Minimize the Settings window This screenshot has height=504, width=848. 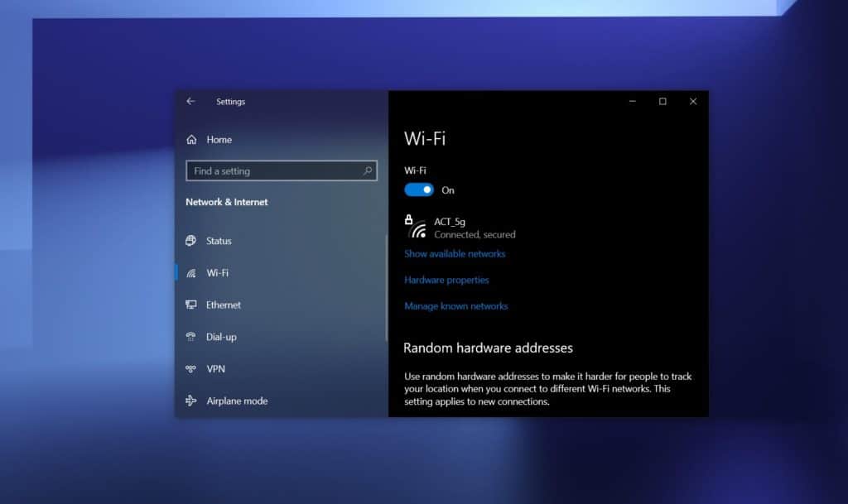633,102
